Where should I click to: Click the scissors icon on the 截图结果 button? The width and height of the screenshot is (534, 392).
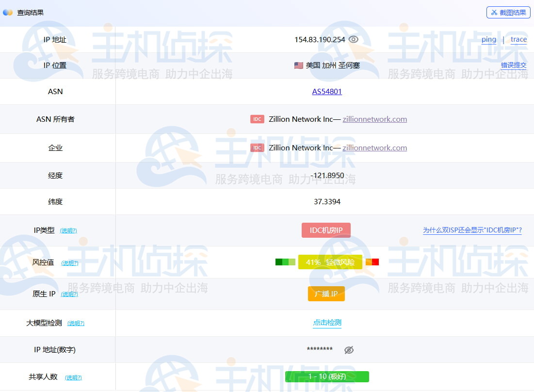pyautogui.click(x=495, y=12)
